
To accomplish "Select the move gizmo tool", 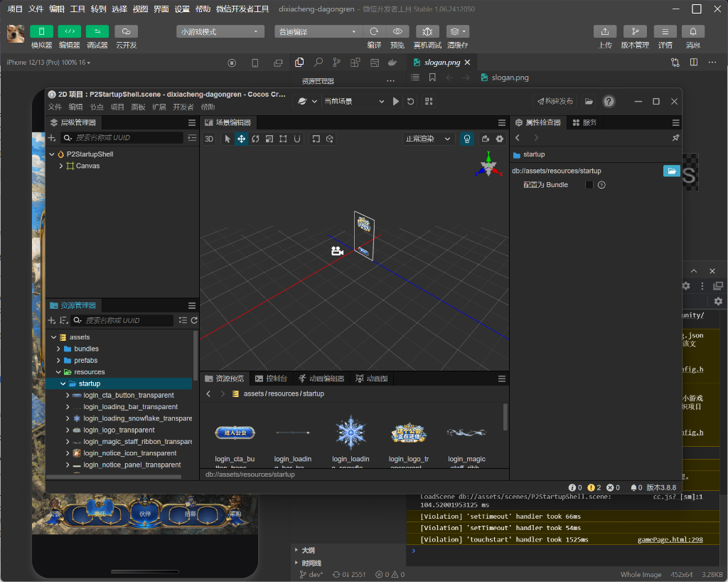I will (x=242, y=139).
